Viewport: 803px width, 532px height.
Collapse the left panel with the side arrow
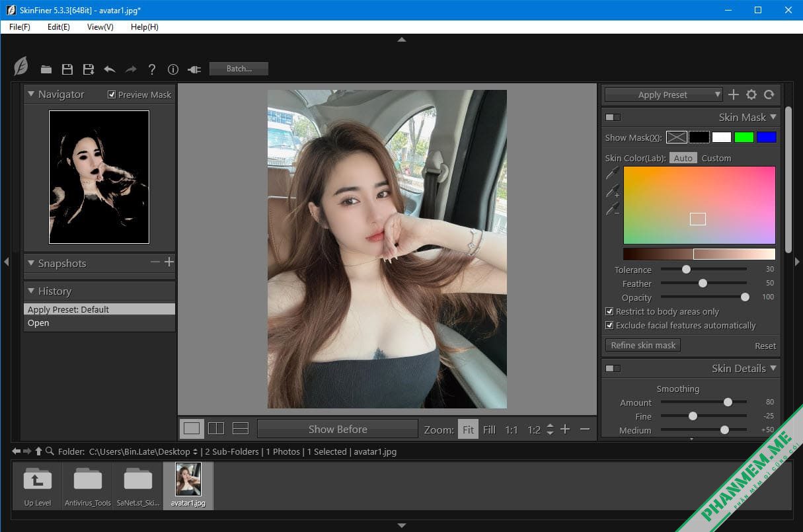[x=6, y=262]
